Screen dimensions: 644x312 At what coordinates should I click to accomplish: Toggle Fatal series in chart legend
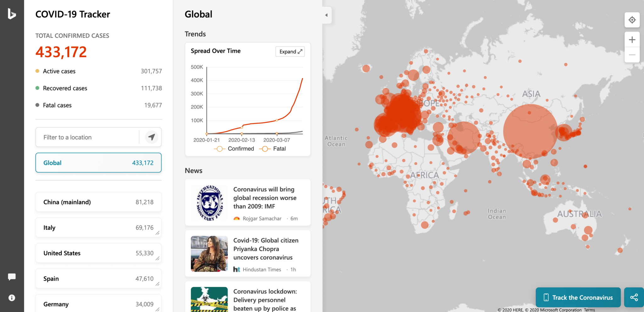coord(273,149)
